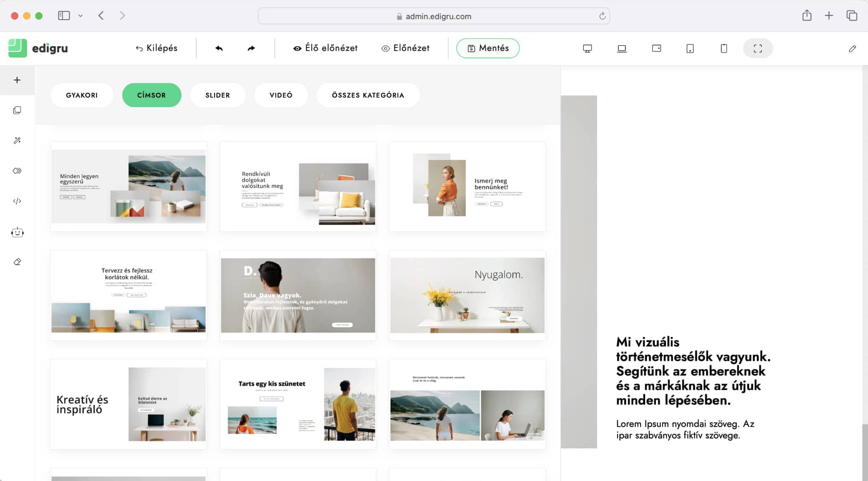Viewport: 868px width, 481px height.
Task: Open the ÖSSZES KATEGÓRIA category list
Action: pos(368,95)
